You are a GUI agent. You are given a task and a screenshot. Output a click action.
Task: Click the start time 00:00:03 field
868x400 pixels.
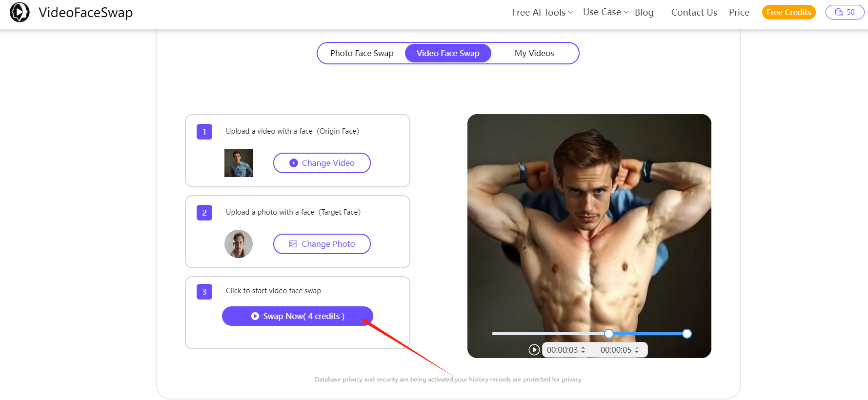[562, 350]
